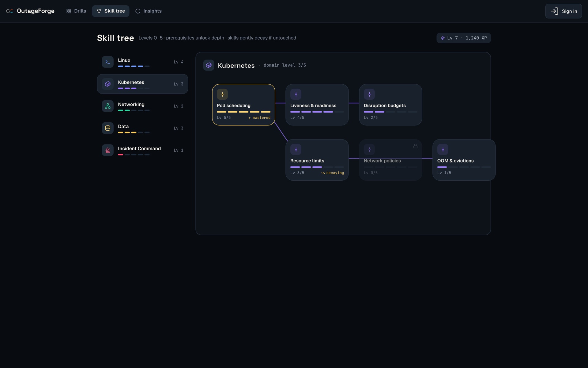This screenshot has width=588, height=368.
Task: Select the Data database icon
Action: tap(108, 128)
